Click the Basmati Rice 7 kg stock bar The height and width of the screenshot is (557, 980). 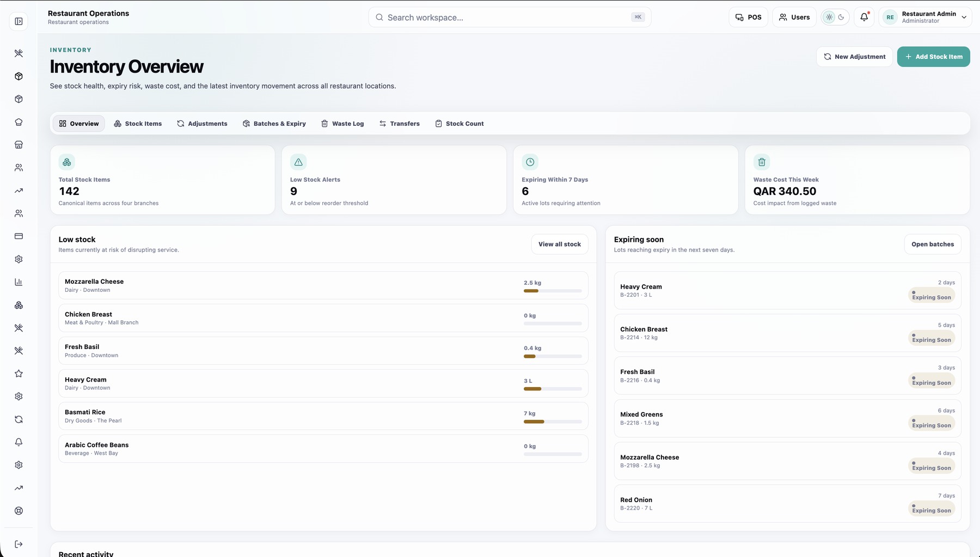(x=553, y=421)
